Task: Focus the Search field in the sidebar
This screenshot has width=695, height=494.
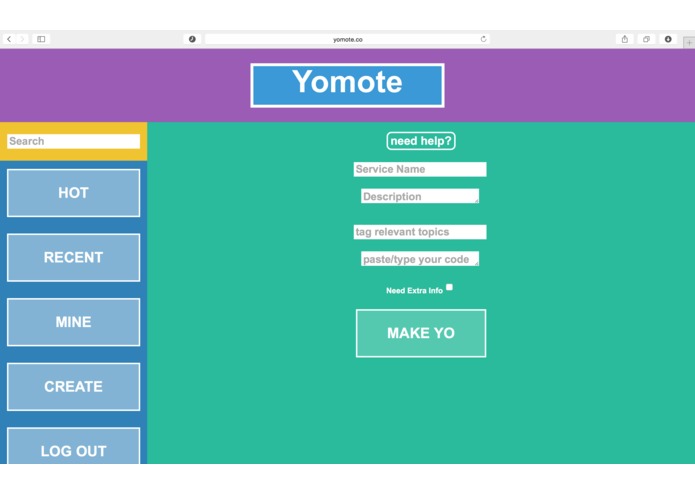Action: (x=74, y=141)
